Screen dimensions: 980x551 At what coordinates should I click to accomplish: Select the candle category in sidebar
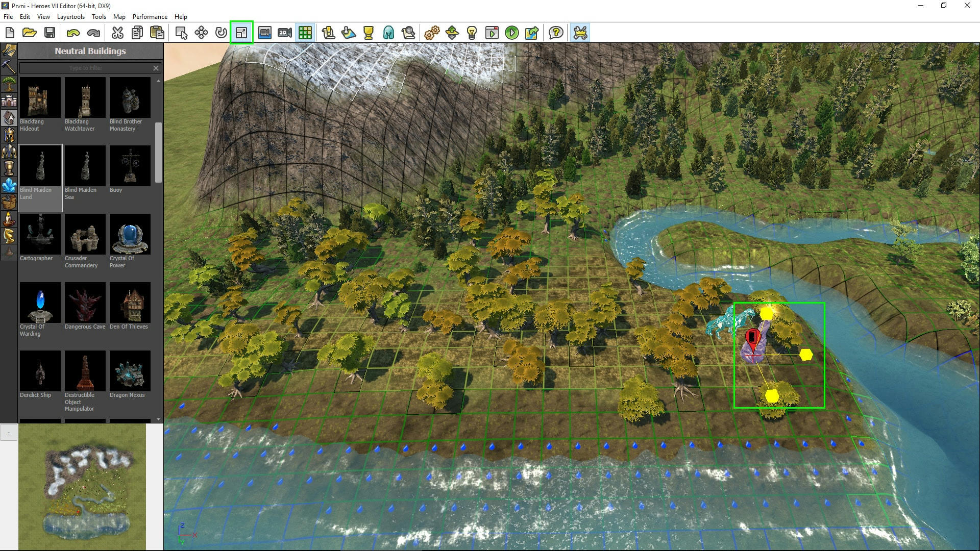tap(9, 219)
